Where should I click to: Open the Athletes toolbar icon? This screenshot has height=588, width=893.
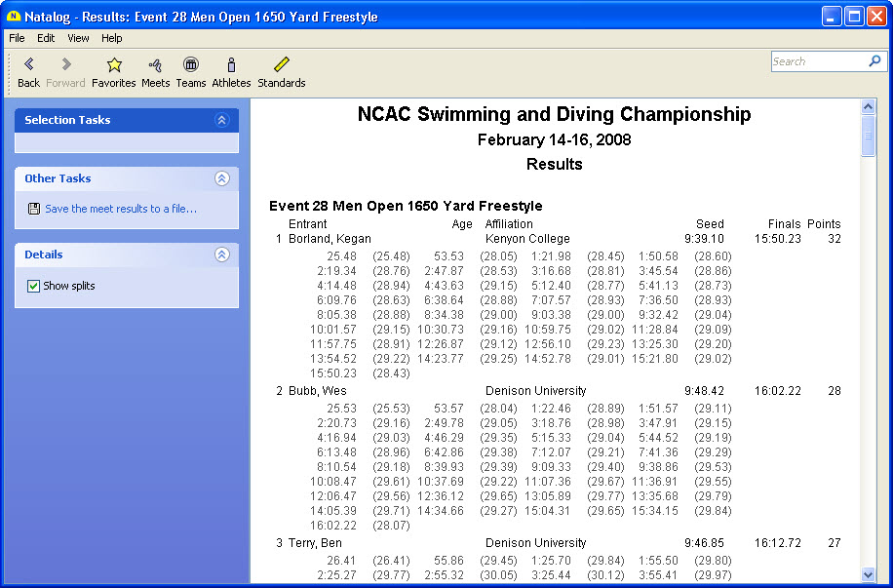pos(231,65)
